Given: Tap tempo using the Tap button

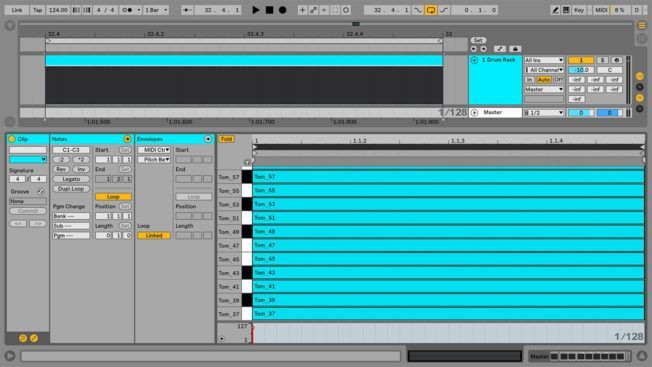Looking at the screenshot, I should coord(38,10).
